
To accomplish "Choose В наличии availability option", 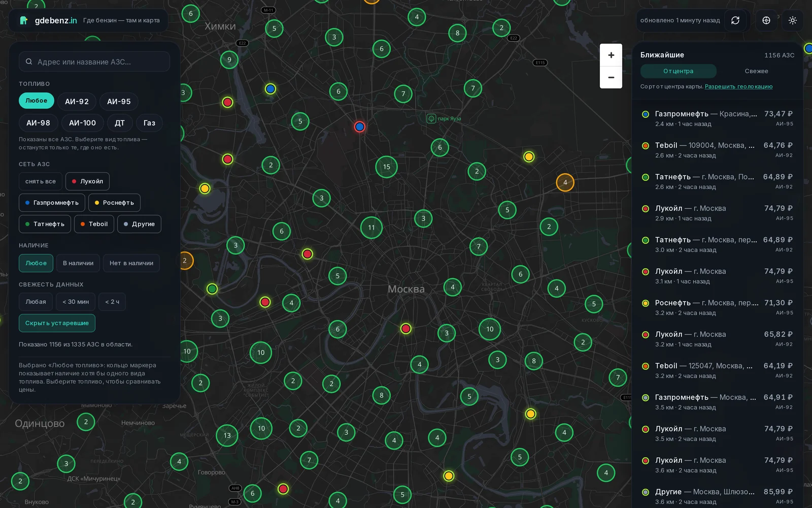I will click(x=78, y=263).
